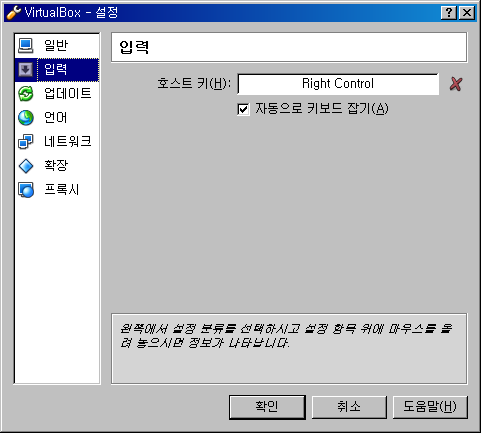The width and height of the screenshot is (481, 433).
Task: Click the 자동으로 키보드 잡기(A) label text
Action: pos(322,109)
